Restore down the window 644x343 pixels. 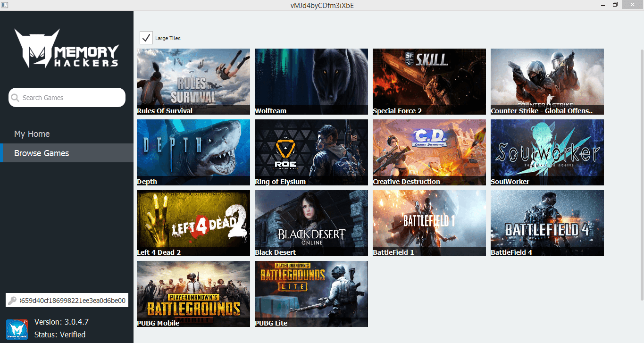click(615, 5)
